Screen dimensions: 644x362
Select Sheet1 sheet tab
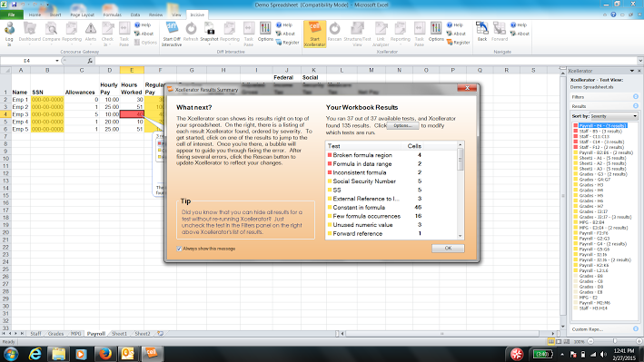point(120,334)
